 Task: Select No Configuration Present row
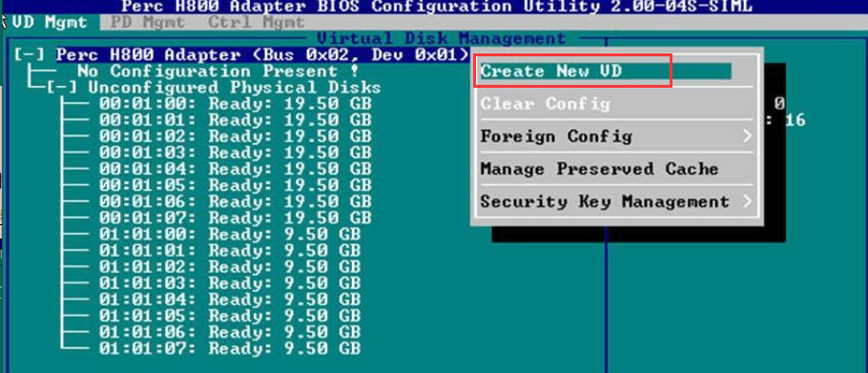click(218, 72)
